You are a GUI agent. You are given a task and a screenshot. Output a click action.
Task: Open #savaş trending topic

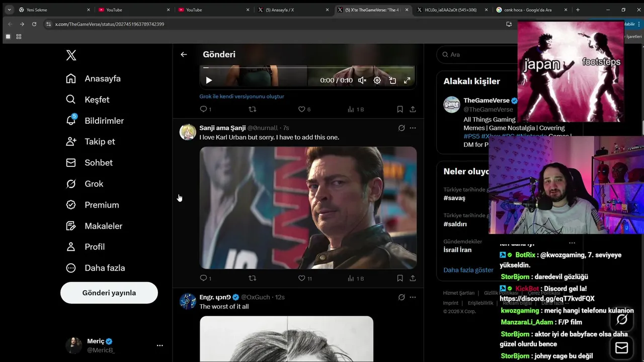[454, 198]
